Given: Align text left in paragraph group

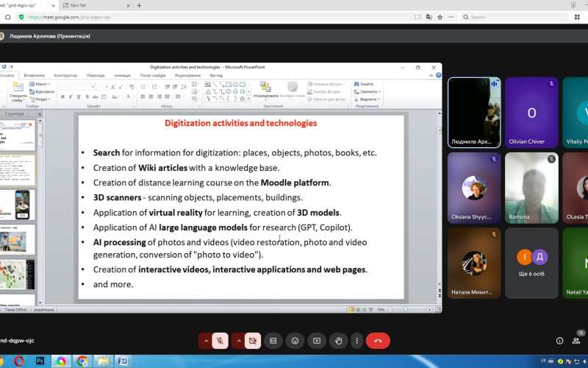Looking at the screenshot, I should [143, 97].
